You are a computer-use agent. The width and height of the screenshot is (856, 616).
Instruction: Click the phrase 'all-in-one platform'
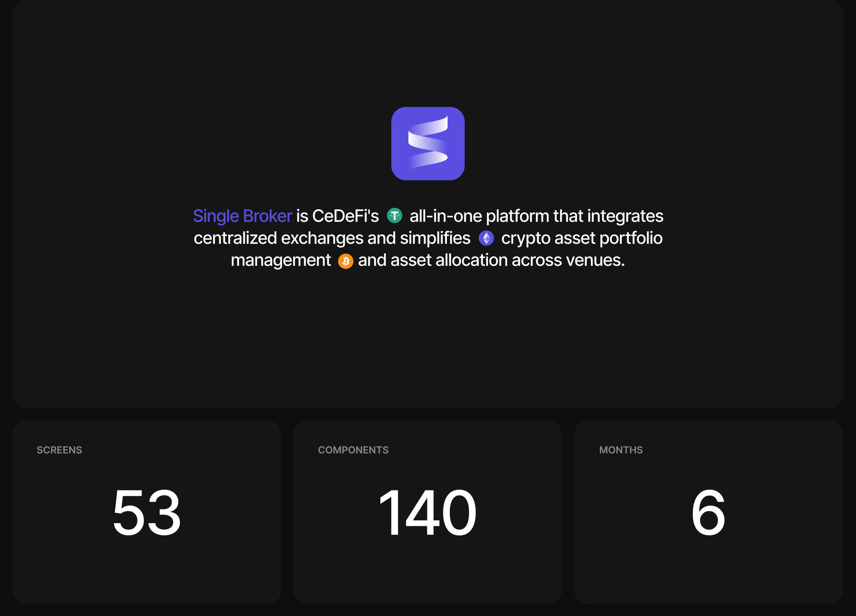coord(479,216)
